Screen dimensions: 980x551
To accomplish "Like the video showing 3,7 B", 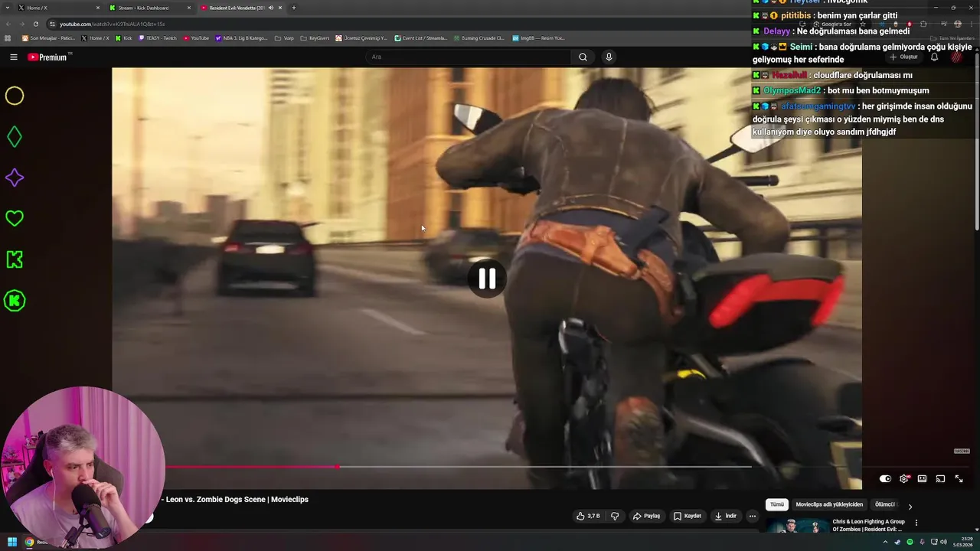I will pos(588,516).
